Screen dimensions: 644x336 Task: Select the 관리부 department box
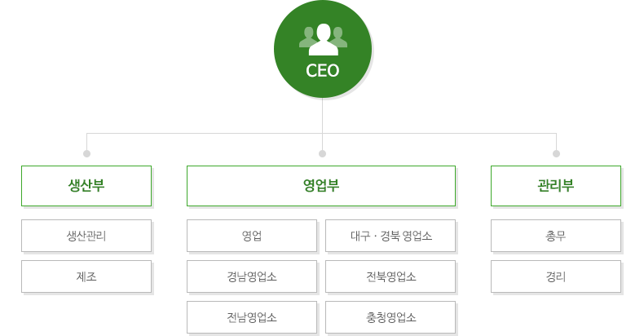[556, 186]
